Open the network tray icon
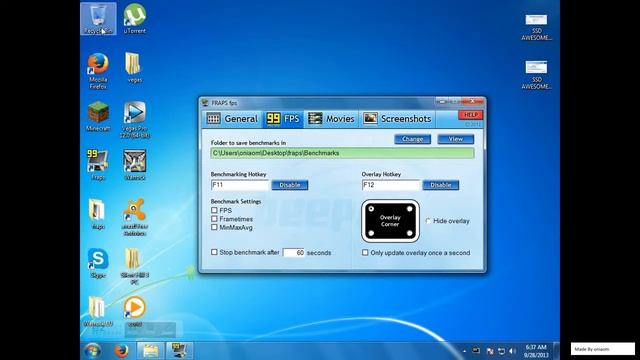Image resolution: width=640 pixels, height=360 pixels. pos(502,351)
